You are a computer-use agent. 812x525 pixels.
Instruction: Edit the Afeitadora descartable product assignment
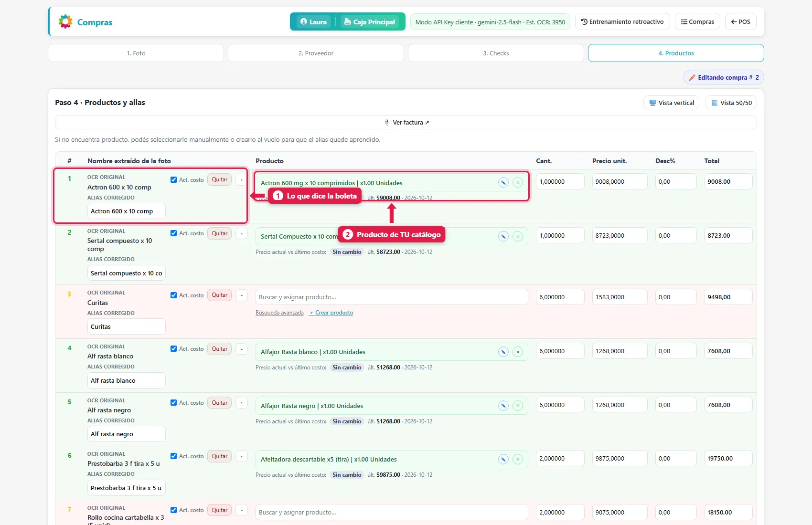[503, 459]
